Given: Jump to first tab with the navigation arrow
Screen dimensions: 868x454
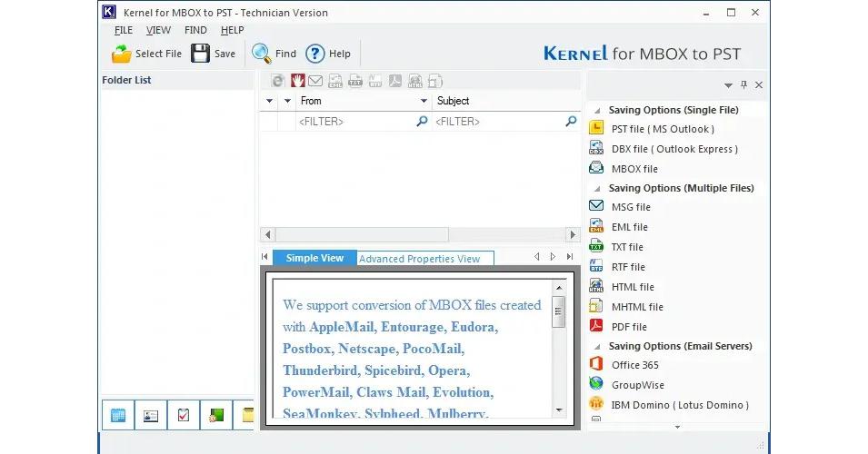Looking at the screenshot, I should coord(264,257).
